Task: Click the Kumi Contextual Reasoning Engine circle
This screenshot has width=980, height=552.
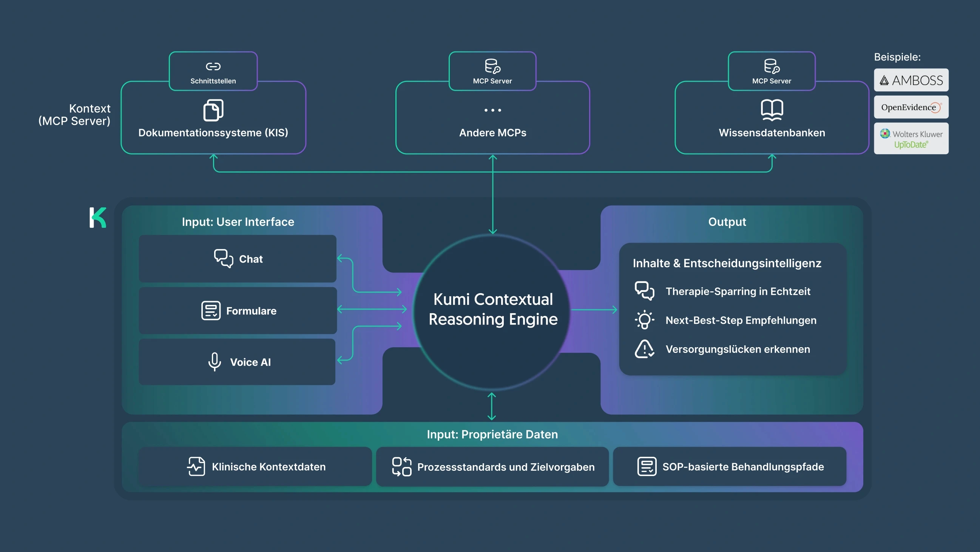Action: 493,310
